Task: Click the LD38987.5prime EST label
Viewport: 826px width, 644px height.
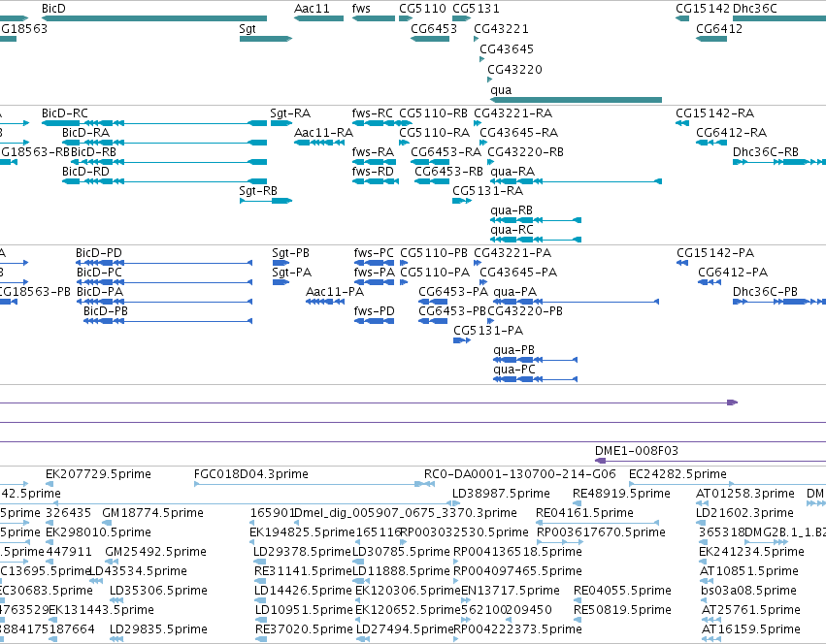Action: 501,494
